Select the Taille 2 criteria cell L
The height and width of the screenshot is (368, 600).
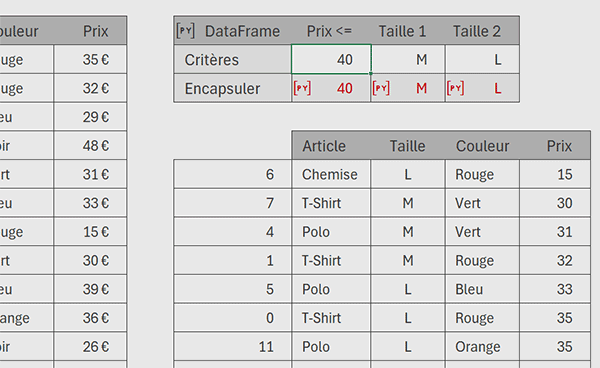click(482, 59)
